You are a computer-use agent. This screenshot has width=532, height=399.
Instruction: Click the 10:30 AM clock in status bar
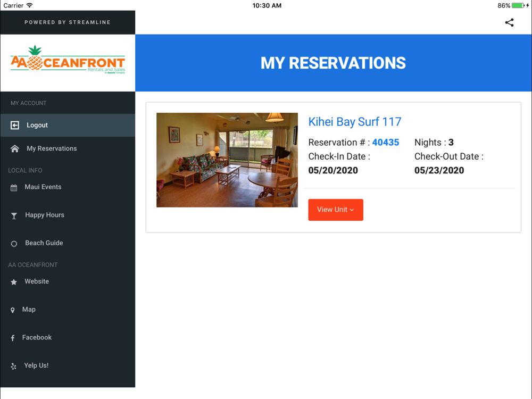pos(267,5)
